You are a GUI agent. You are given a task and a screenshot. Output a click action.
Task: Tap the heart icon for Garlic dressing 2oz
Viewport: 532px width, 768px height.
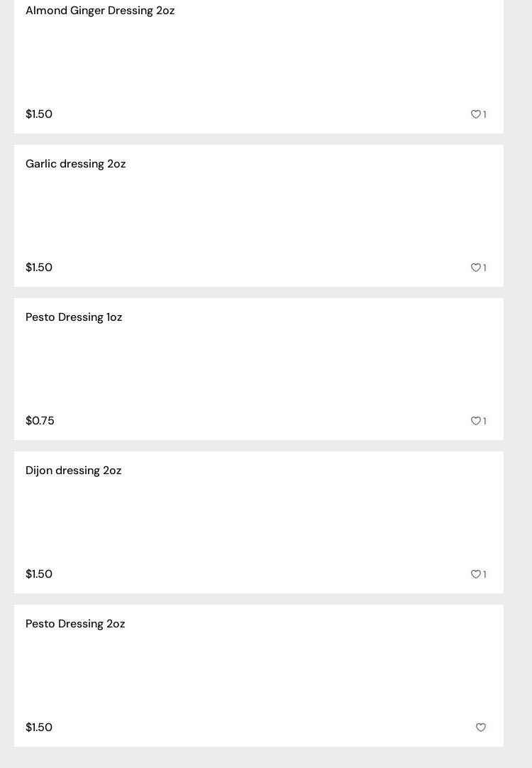pyautogui.click(x=475, y=268)
